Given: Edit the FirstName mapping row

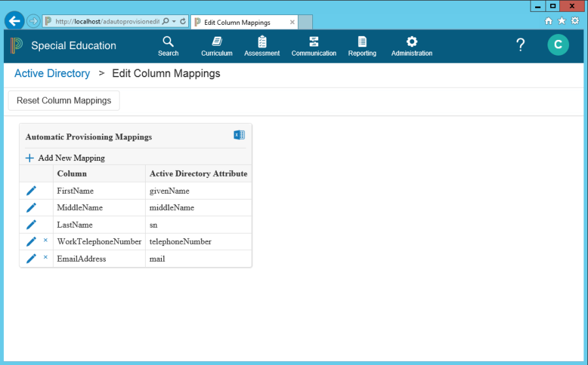Looking at the screenshot, I should pyautogui.click(x=31, y=191).
